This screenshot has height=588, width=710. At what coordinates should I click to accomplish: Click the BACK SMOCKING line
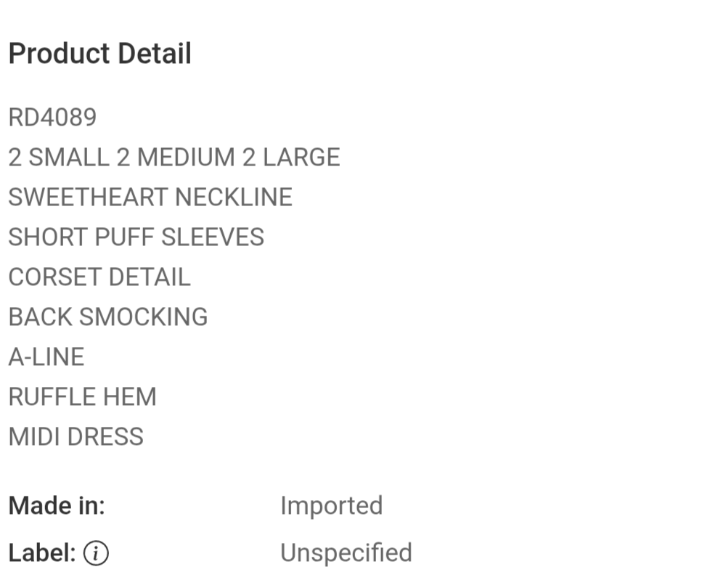[108, 317]
